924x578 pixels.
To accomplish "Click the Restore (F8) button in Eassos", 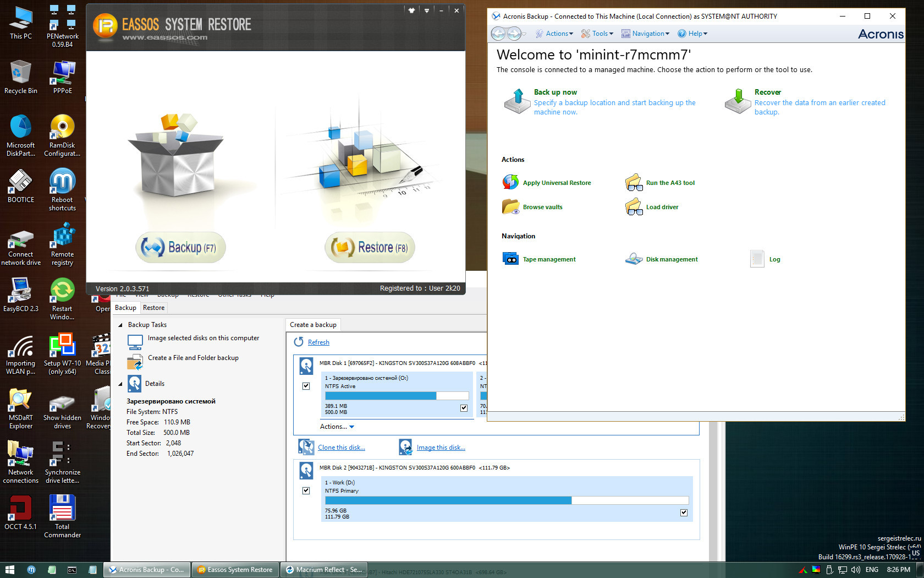I will coord(370,247).
